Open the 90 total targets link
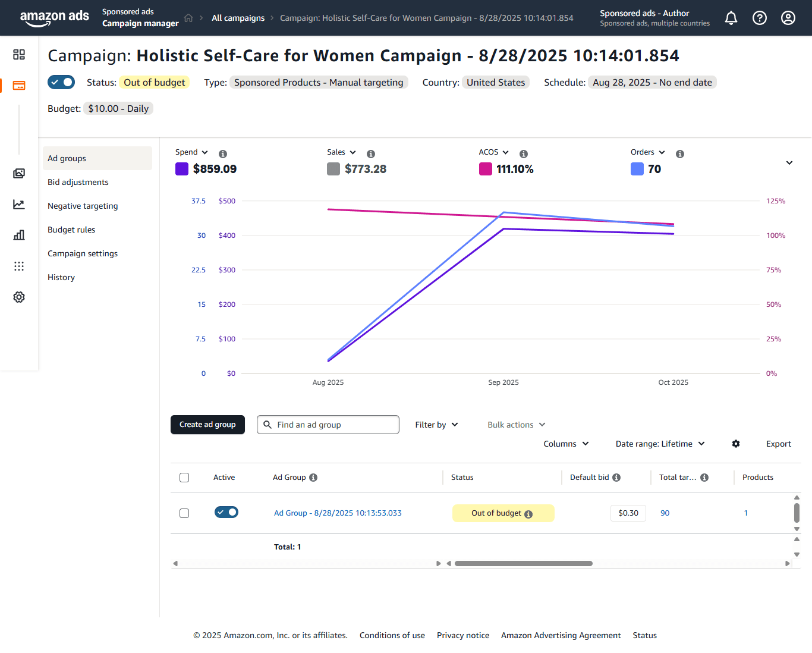This screenshot has height=653, width=812. [x=665, y=513]
